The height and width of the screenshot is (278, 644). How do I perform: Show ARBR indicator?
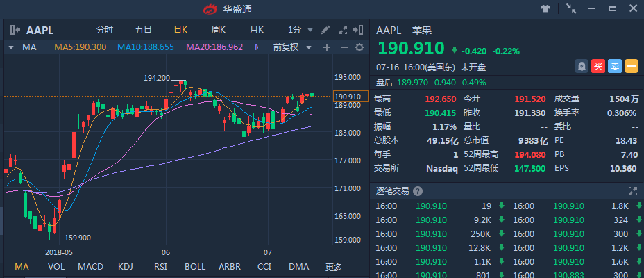click(x=230, y=267)
